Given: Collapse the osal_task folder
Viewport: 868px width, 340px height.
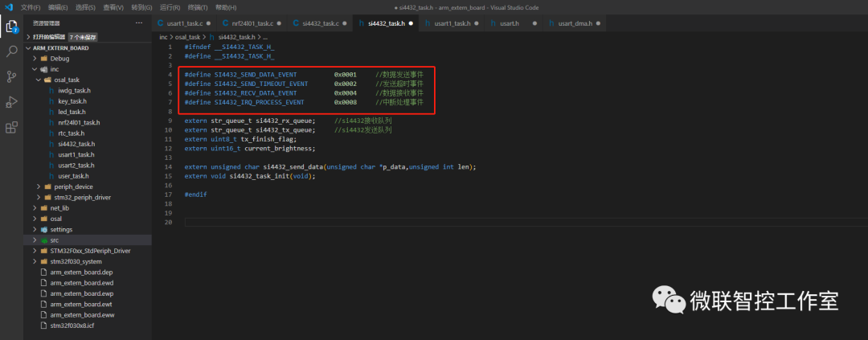Looking at the screenshot, I should [66, 80].
